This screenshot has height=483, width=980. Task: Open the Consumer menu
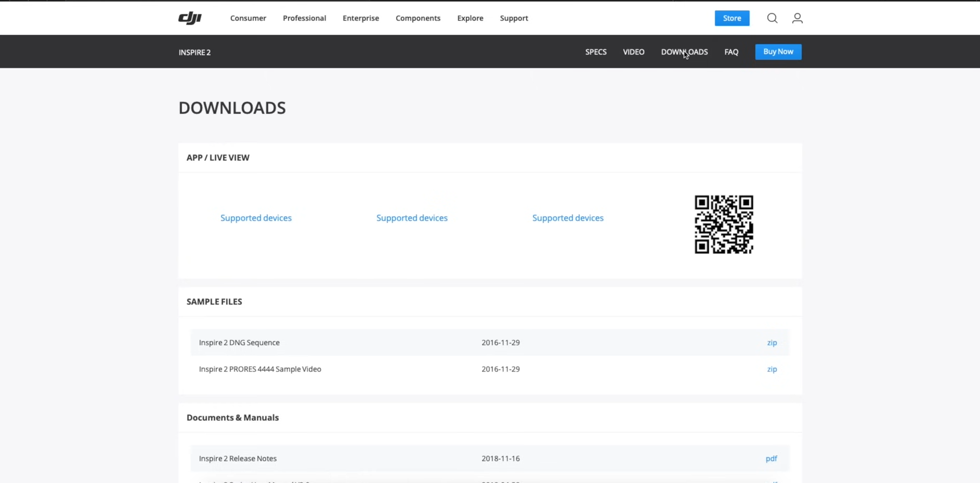tap(248, 18)
